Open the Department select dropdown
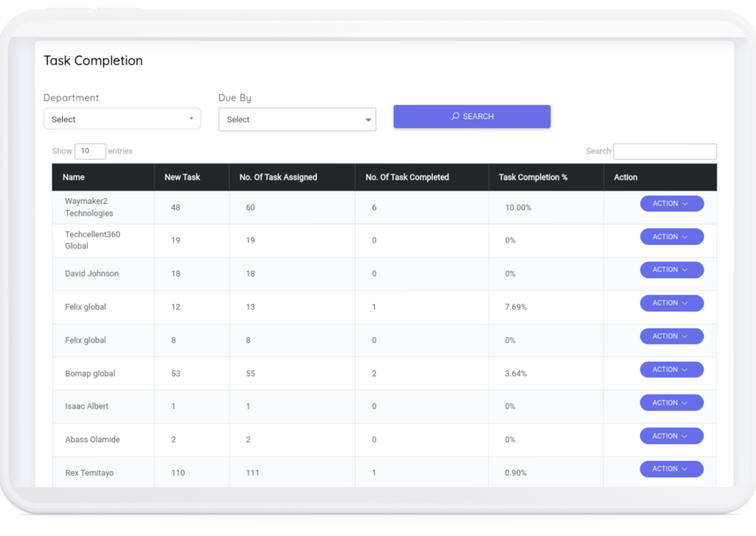The image size is (756, 536). [122, 119]
